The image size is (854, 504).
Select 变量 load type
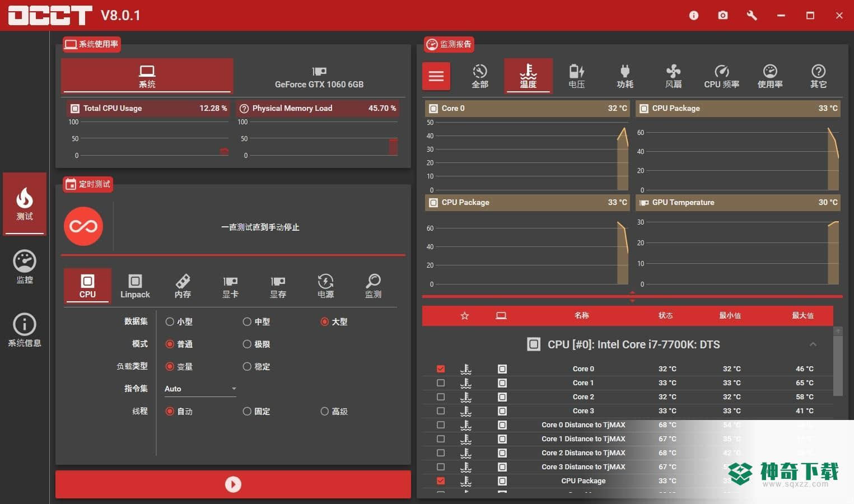[179, 366]
